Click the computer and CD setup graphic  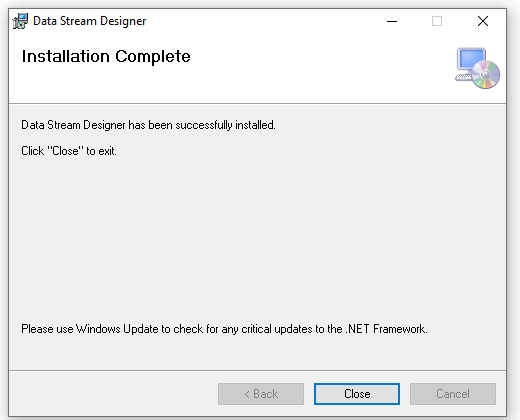[477, 68]
